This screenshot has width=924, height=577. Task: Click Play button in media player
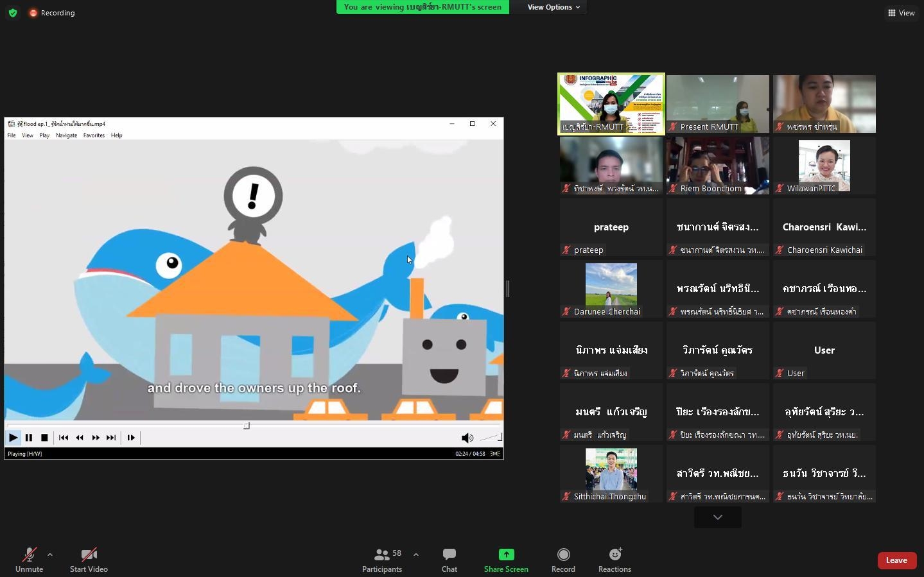coord(13,438)
